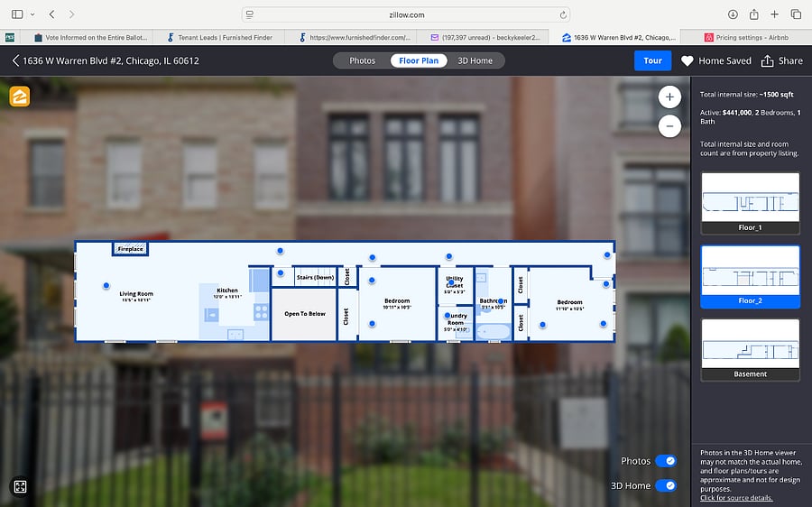Image resolution: width=812 pixels, height=507 pixels.
Task: Click Fireplace label on floor plan
Action: coord(130,249)
